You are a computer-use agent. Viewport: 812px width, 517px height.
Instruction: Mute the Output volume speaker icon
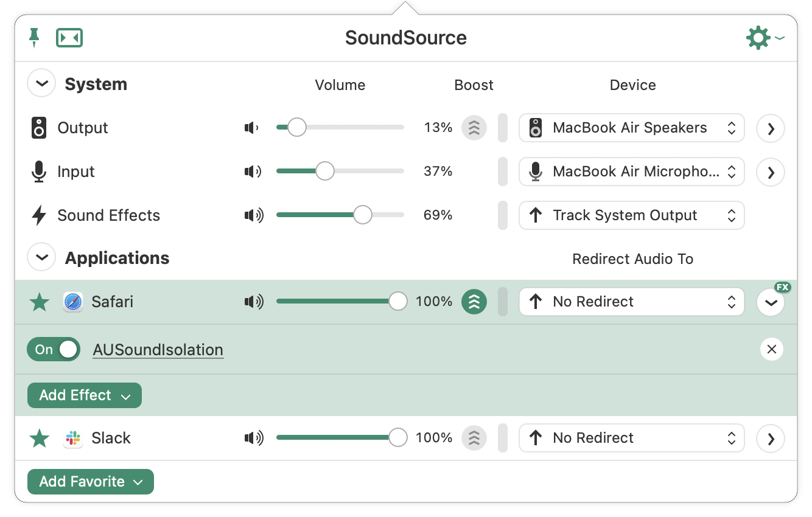[x=251, y=128]
